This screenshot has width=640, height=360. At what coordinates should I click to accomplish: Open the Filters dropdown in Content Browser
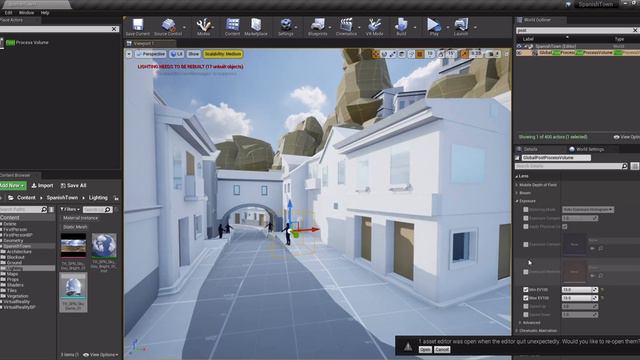coord(70,209)
